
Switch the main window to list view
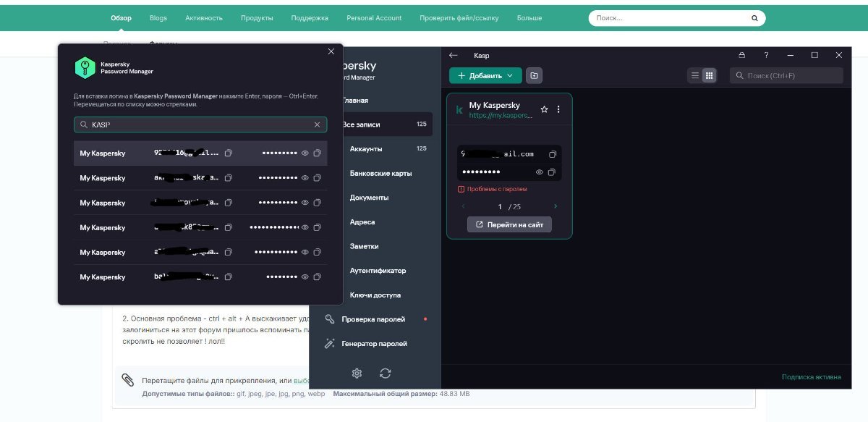coord(695,75)
